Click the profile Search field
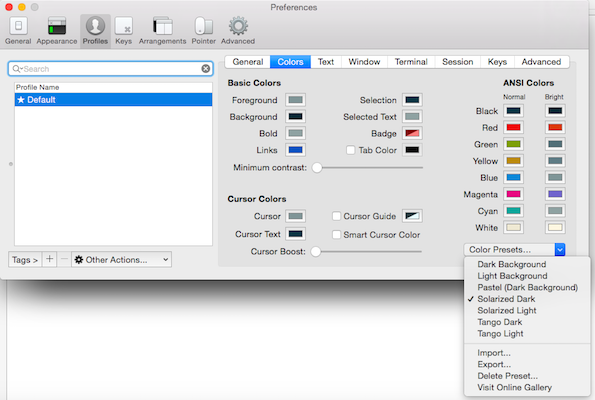The height and width of the screenshot is (400, 595). click(x=110, y=69)
